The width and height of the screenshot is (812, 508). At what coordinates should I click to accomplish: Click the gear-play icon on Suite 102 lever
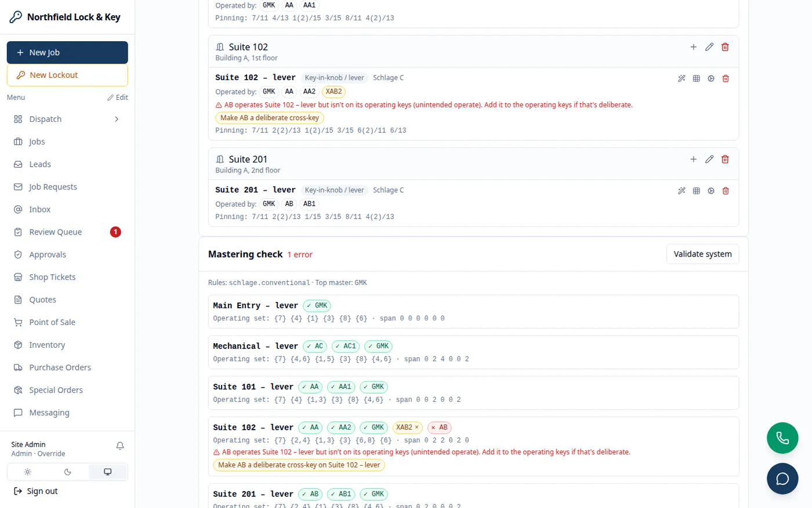click(x=710, y=78)
